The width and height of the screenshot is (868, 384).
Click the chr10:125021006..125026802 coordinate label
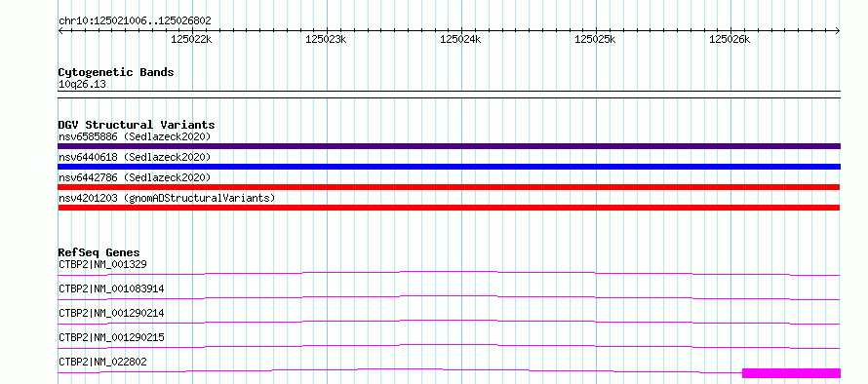[135, 21]
